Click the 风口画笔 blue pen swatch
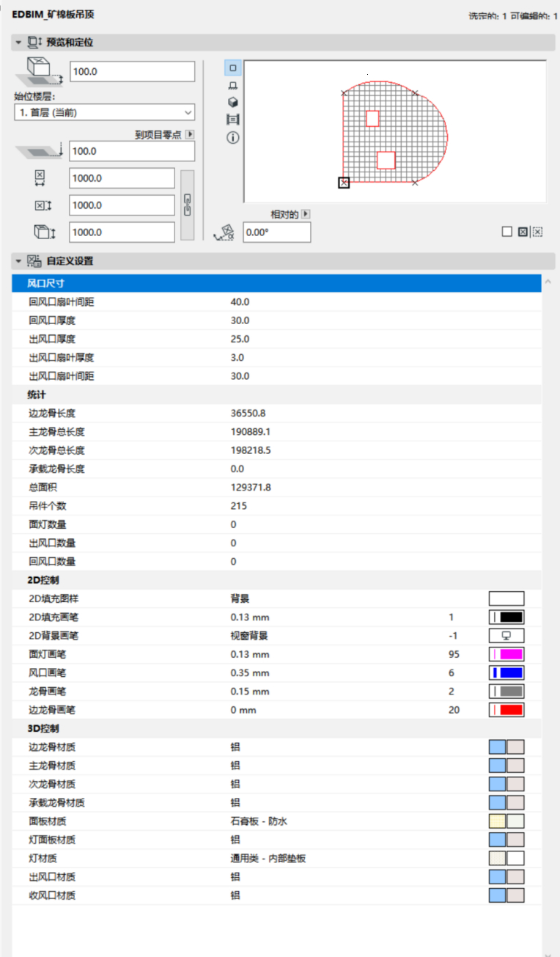This screenshot has width=560, height=957. pyautogui.click(x=506, y=672)
